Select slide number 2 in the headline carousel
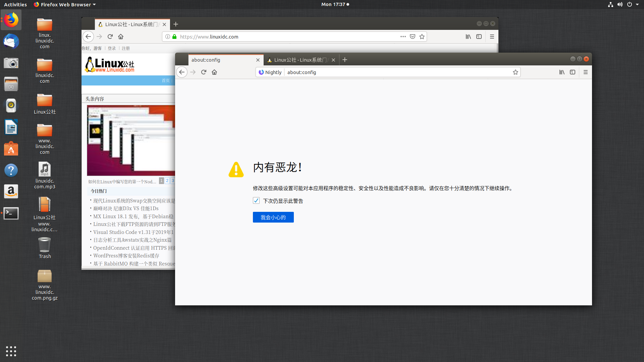644x362 pixels. point(167,181)
